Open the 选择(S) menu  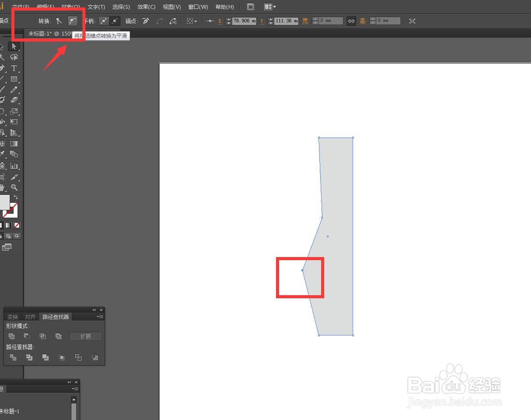(121, 7)
